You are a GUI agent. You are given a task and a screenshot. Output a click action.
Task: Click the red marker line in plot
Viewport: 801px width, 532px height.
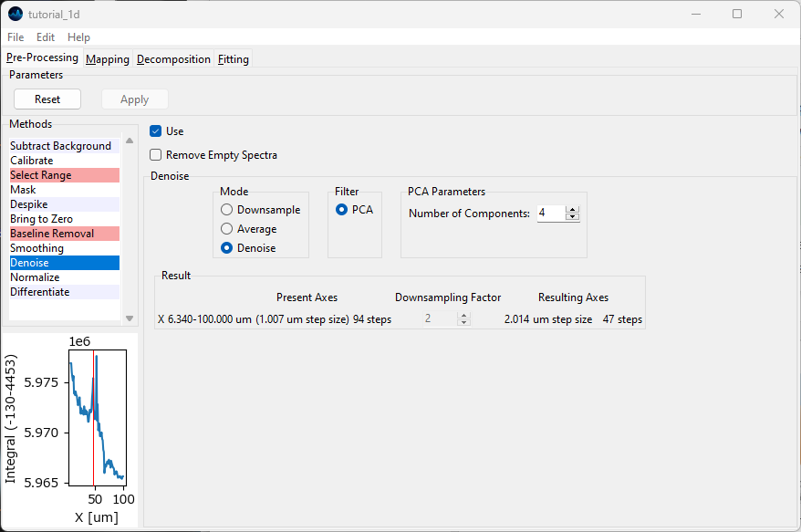tap(93, 420)
